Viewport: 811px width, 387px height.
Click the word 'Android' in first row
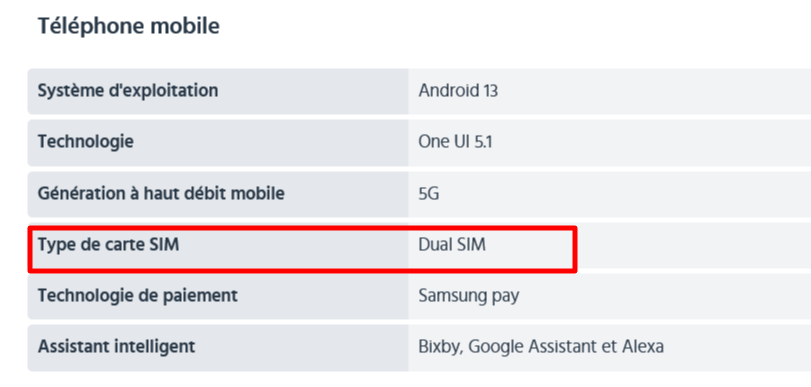[449, 91]
